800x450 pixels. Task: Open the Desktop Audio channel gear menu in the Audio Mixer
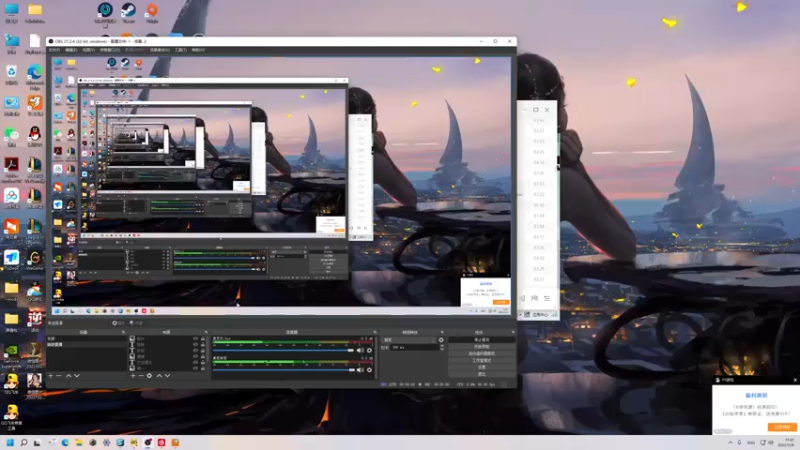[369, 370]
